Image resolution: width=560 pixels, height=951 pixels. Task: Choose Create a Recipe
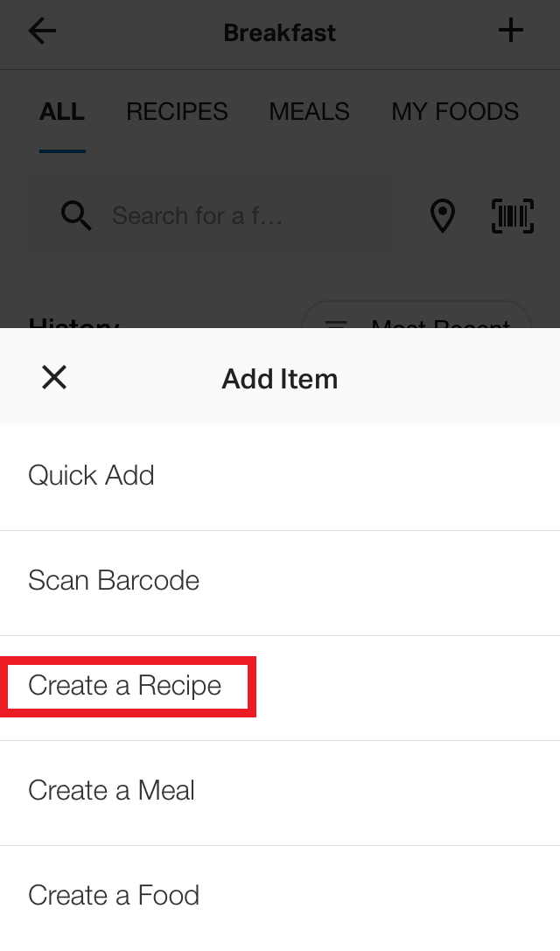tap(280, 688)
